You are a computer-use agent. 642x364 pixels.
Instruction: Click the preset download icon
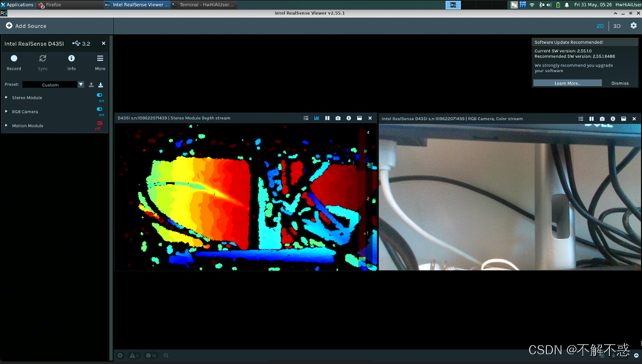coord(101,85)
